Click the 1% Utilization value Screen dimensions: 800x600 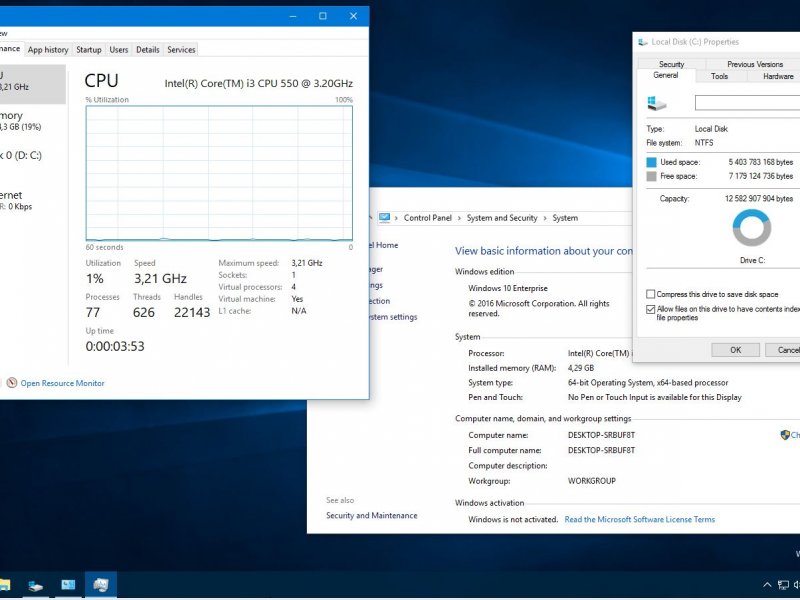[95, 279]
